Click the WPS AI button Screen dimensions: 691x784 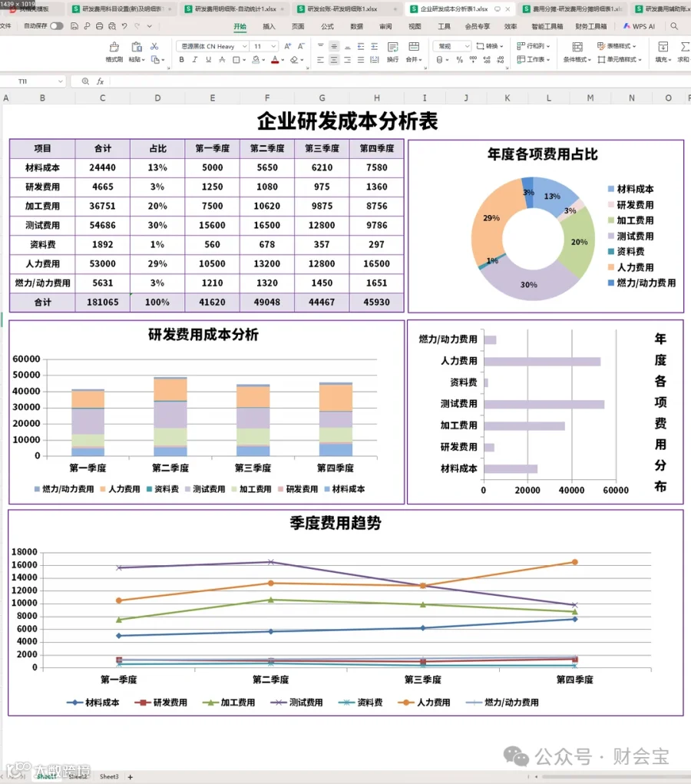click(x=639, y=27)
